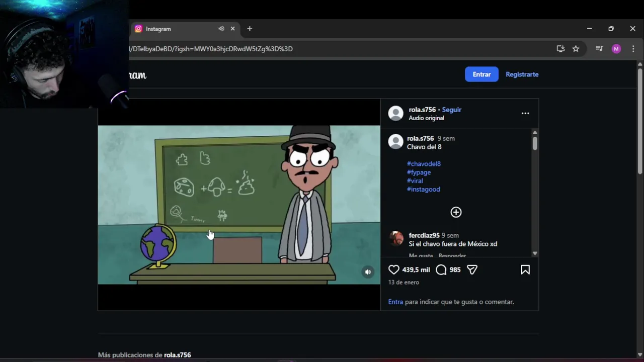Image resolution: width=644 pixels, height=362 pixels.
Task: Share the post with paper plane icon
Action: [472, 270]
